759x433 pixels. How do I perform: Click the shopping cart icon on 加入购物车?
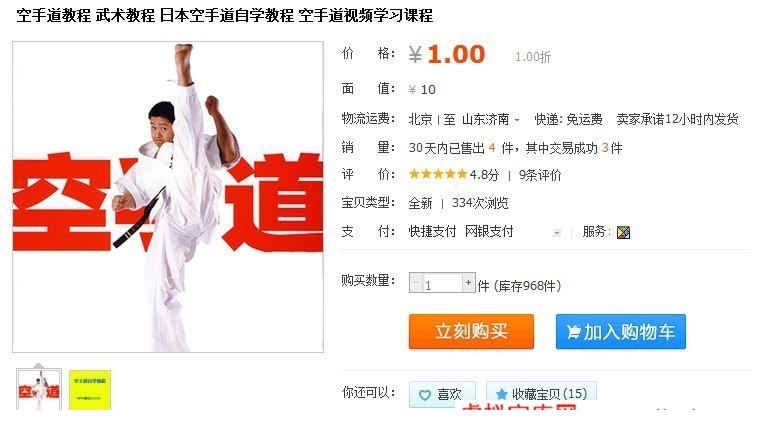(574, 332)
